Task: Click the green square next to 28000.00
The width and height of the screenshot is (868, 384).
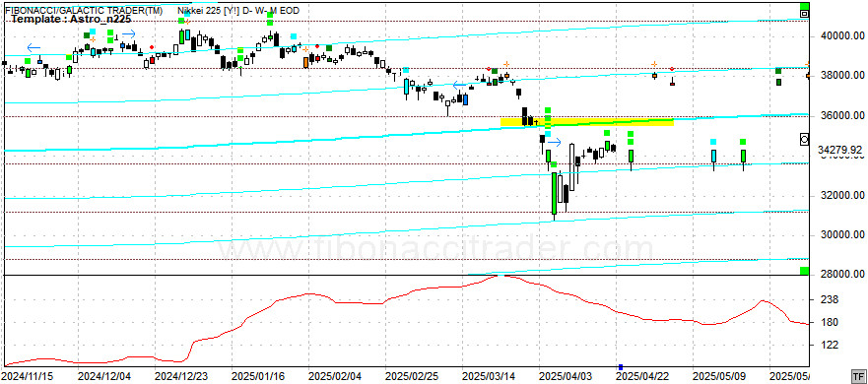Action: point(804,271)
